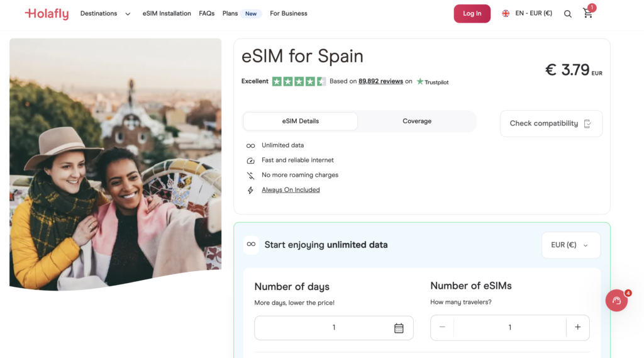Open the FAQs menu item

click(x=206, y=14)
